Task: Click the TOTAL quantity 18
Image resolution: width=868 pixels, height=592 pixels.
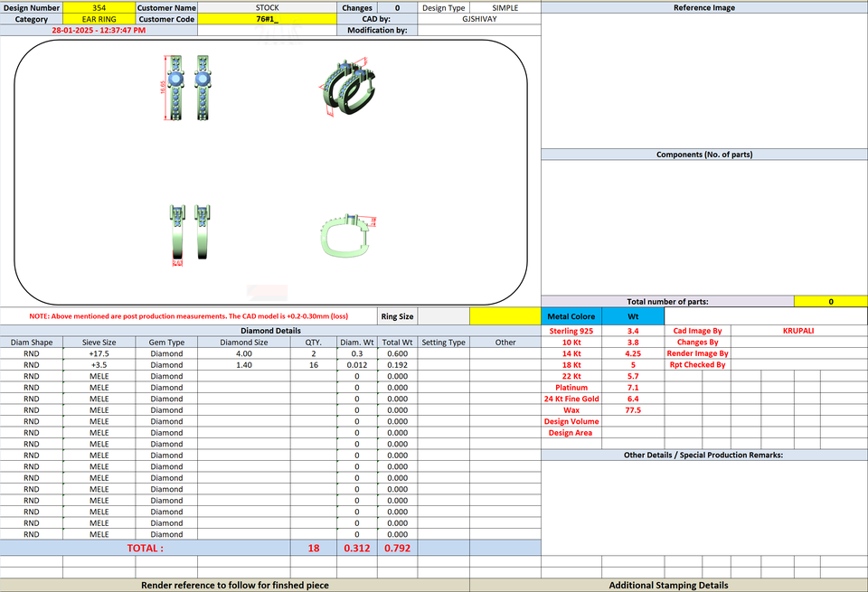Action: [314, 549]
